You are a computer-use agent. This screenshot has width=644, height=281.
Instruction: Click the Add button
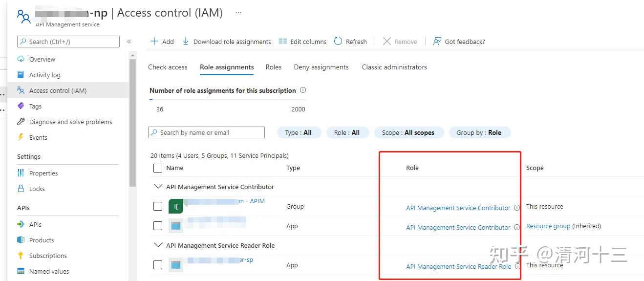pos(162,42)
